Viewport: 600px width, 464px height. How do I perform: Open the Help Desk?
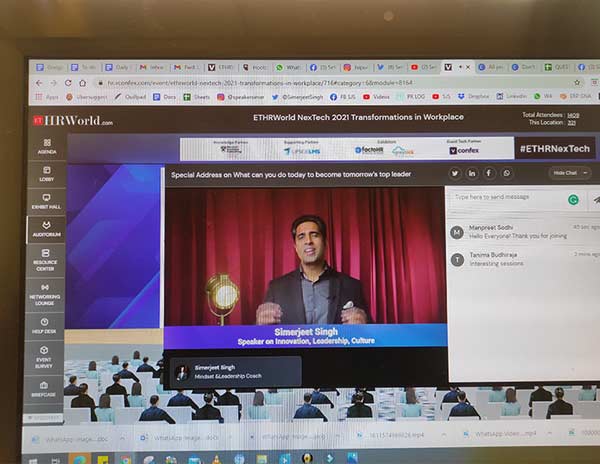tap(44, 326)
